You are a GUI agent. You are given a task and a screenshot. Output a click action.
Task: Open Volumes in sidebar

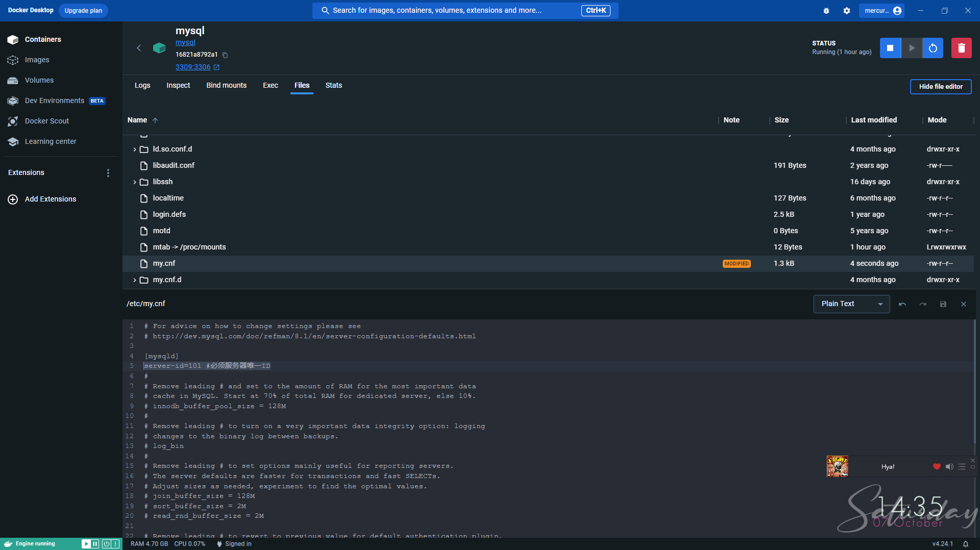[x=61, y=81]
